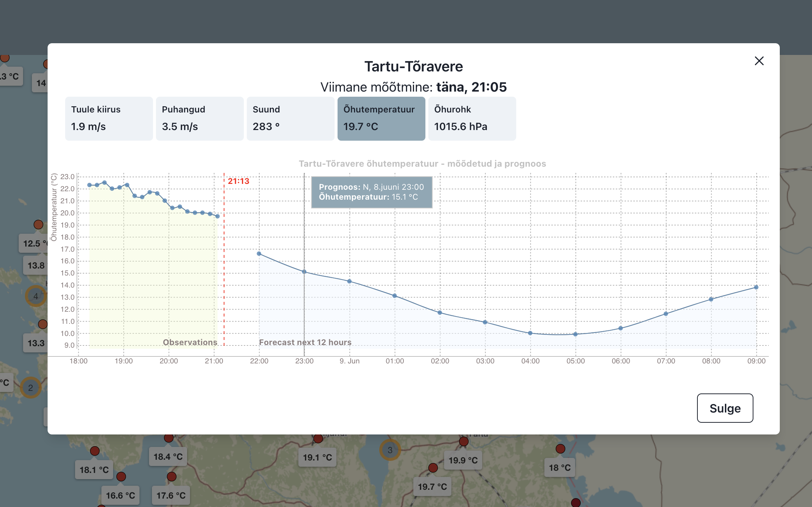
Task: Click the cluster marker labeled 4
Action: tap(36, 296)
